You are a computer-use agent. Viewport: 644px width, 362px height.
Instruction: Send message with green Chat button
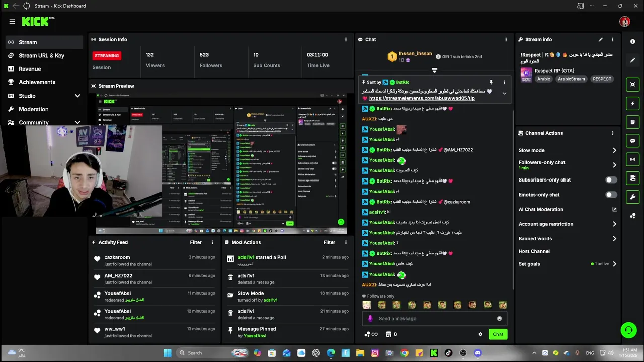click(x=498, y=334)
